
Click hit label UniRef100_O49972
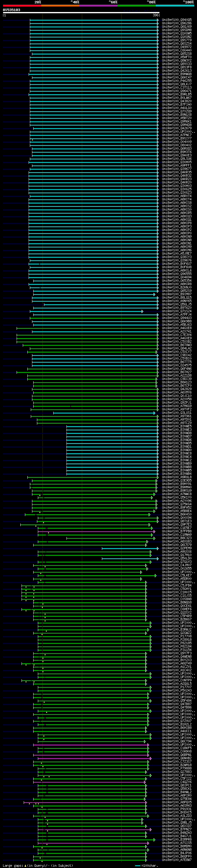pos(177,47)
